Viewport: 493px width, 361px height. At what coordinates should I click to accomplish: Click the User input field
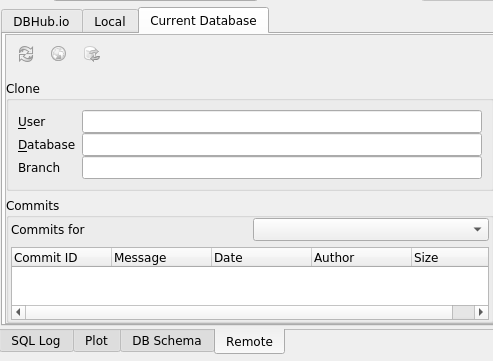click(x=282, y=122)
